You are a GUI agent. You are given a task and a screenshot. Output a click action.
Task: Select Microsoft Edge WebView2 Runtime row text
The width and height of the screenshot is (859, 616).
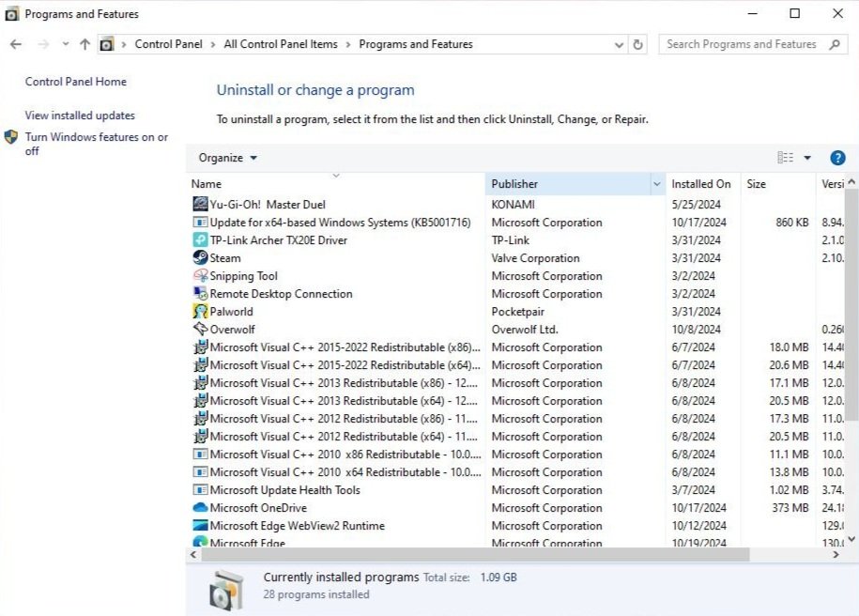[x=298, y=526]
